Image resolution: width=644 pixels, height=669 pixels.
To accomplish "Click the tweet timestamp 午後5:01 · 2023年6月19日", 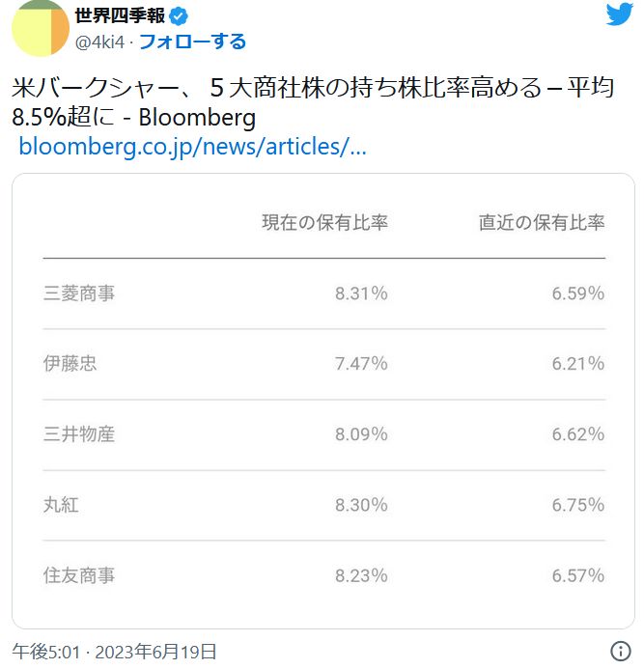I will (x=114, y=652).
